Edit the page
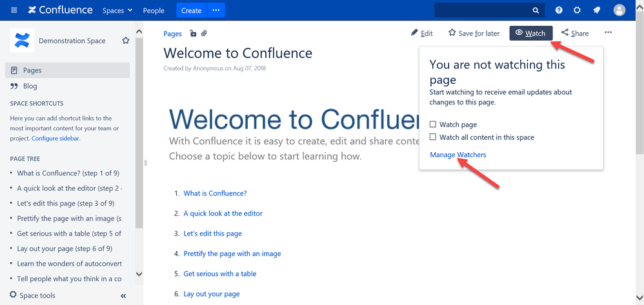The image size is (644, 305). pos(422,34)
